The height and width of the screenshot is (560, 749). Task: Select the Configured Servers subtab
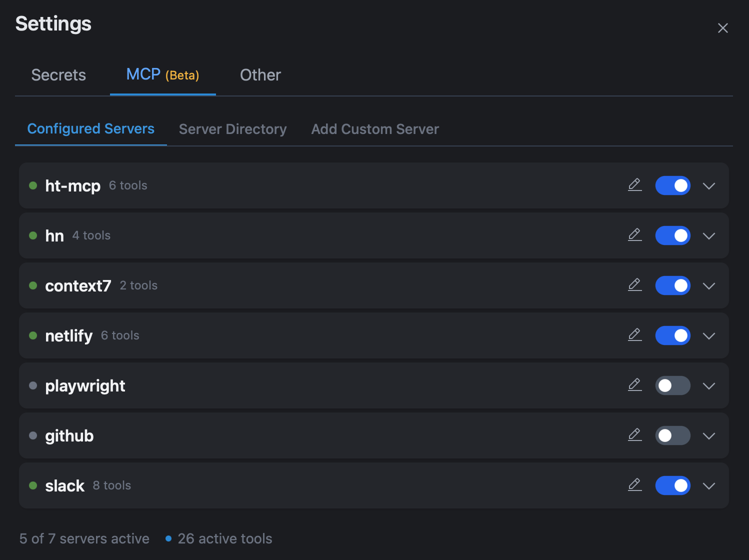(x=91, y=129)
